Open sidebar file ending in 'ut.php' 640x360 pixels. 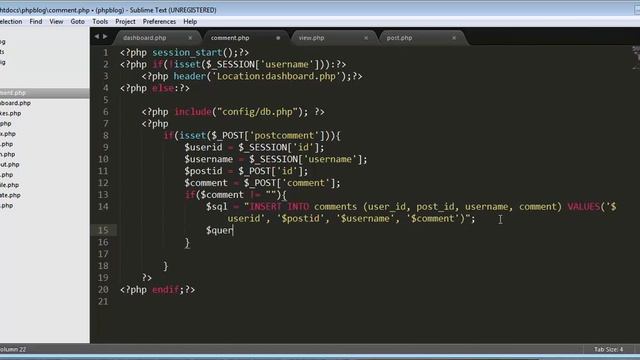point(10,164)
